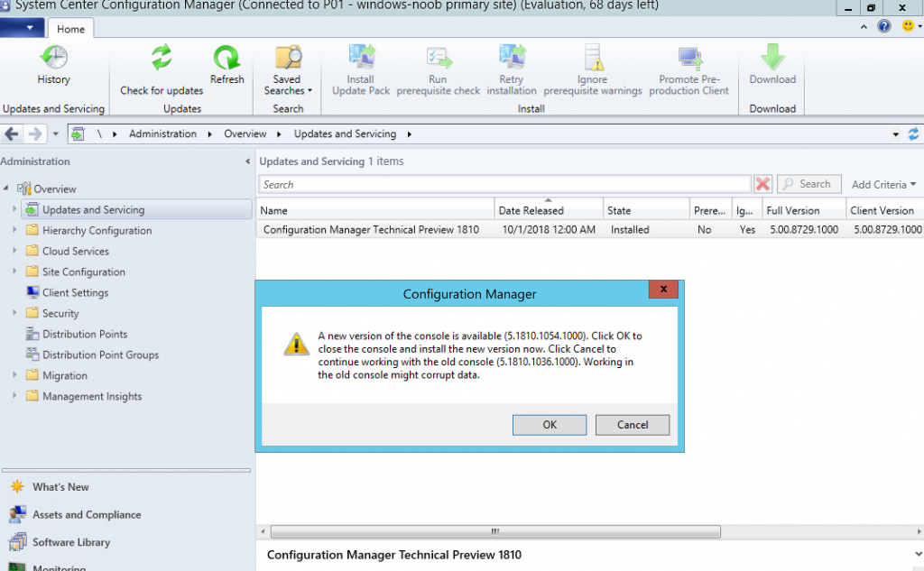Switch to Software Library workspace
Image resolution: width=924 pixels, height=571 pixels.
71,542
